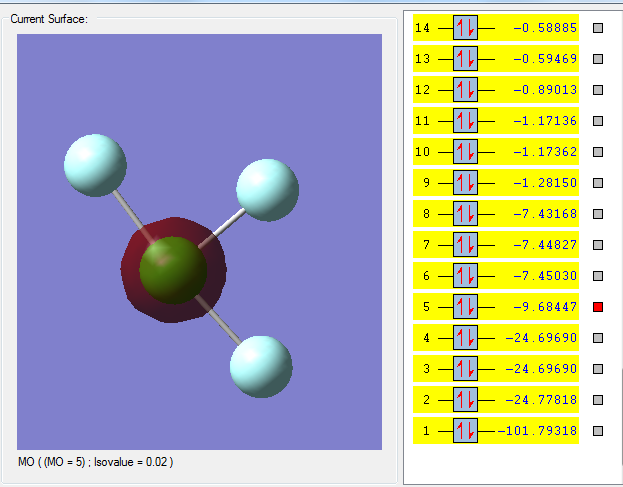Click the MO isovalue caption text
Viewport: 623px width, 487px height.
click(x=95, y=462)
